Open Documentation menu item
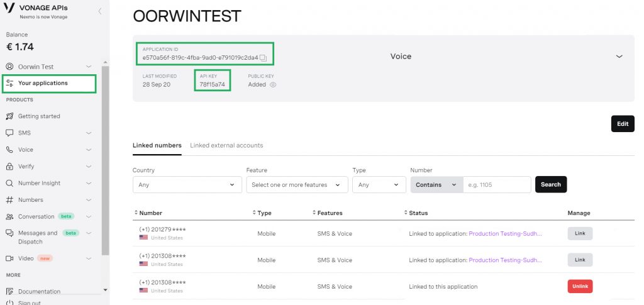The width and height of the screenshot is (644, 305). pyautogui.click(x=39, y=291)
